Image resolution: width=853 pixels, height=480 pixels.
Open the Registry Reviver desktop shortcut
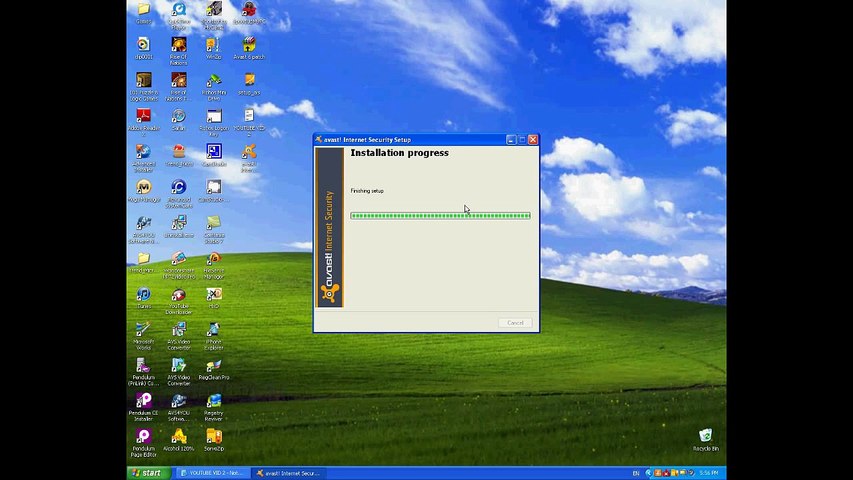[x=213, y=407]
